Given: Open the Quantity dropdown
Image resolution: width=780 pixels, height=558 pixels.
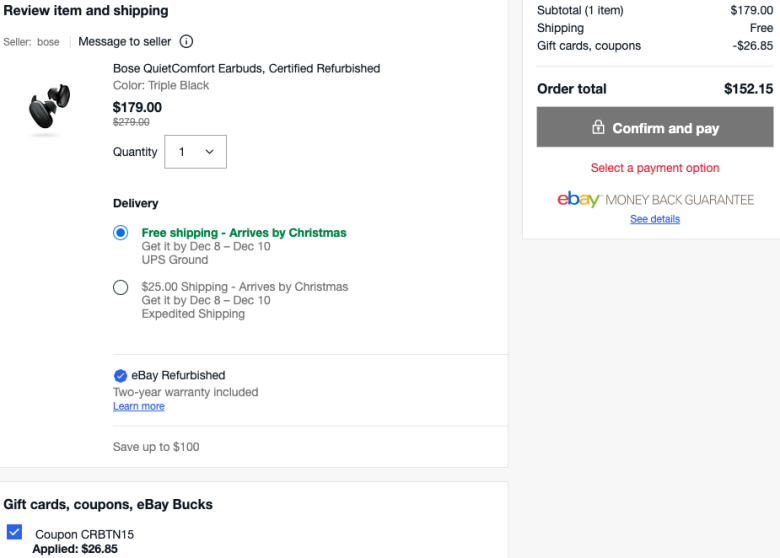Looking at the screenshot, I should [195, 152].
